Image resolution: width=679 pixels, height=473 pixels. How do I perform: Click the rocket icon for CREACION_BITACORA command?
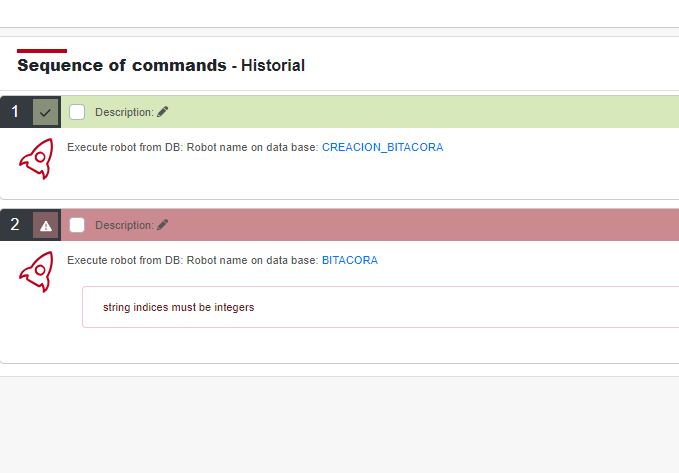tap(36, 159)
